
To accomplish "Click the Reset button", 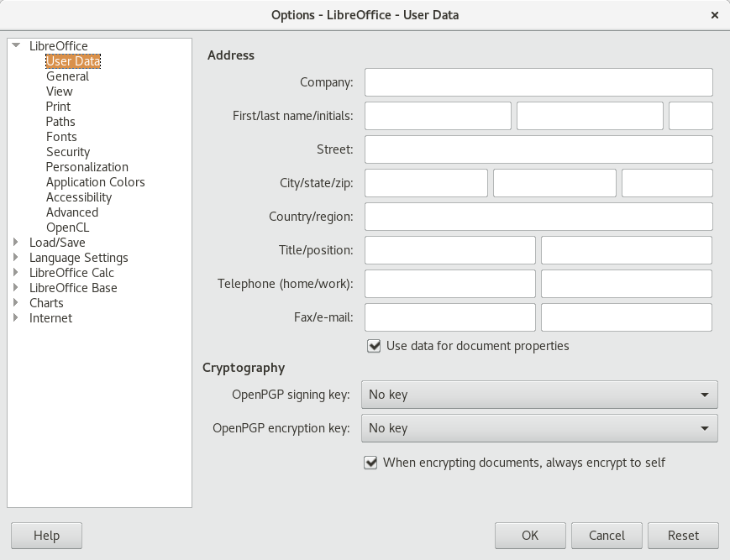I will pyautogui.click(x=683, y=536).
